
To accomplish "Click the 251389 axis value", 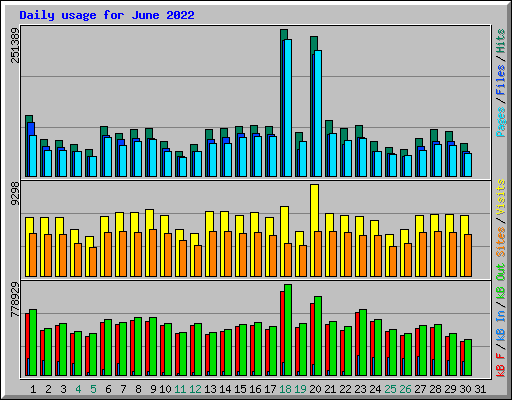I will (15, 45).
